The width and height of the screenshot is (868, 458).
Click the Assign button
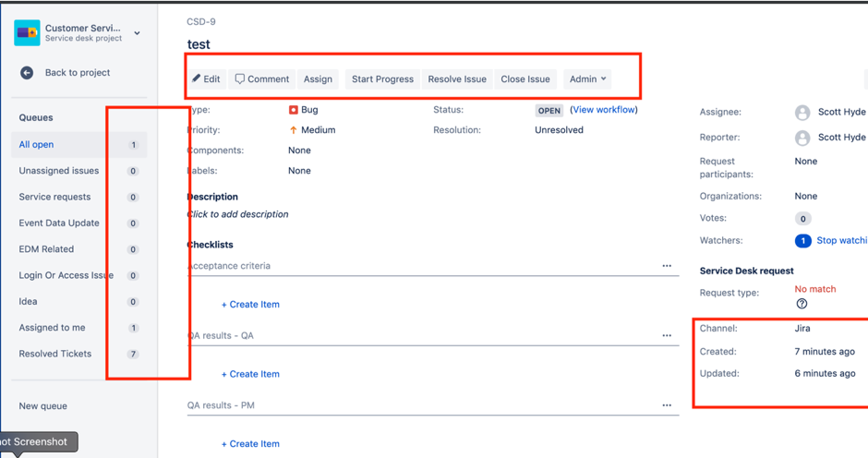(318, 79)
